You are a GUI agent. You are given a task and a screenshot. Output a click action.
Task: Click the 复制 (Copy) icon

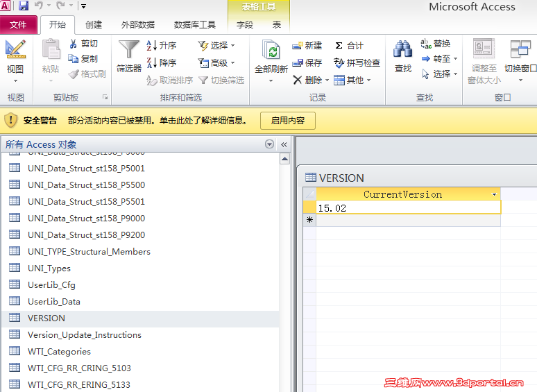coord(73,59)
